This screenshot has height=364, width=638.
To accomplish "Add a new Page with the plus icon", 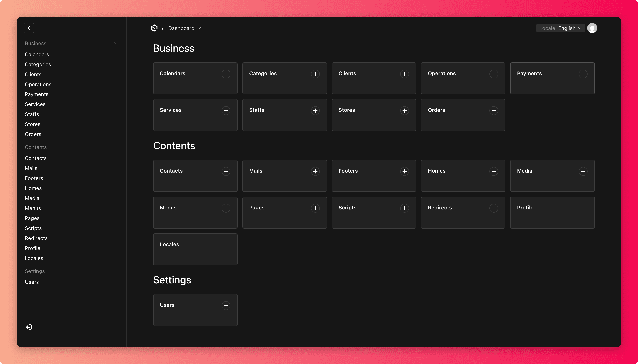I will click(315, 208).
